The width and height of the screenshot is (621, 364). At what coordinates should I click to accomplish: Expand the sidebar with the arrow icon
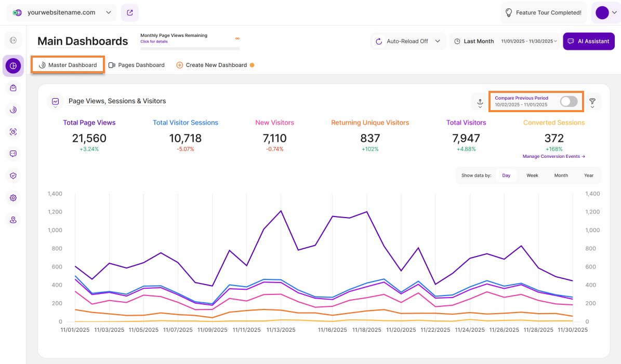pyautogui.click(x=13, y=40)
